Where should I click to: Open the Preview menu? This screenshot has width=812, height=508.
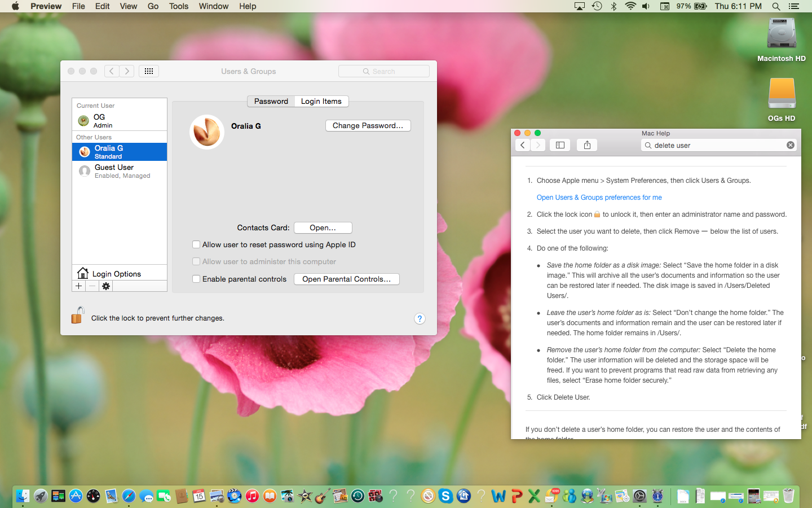(46, 6)
